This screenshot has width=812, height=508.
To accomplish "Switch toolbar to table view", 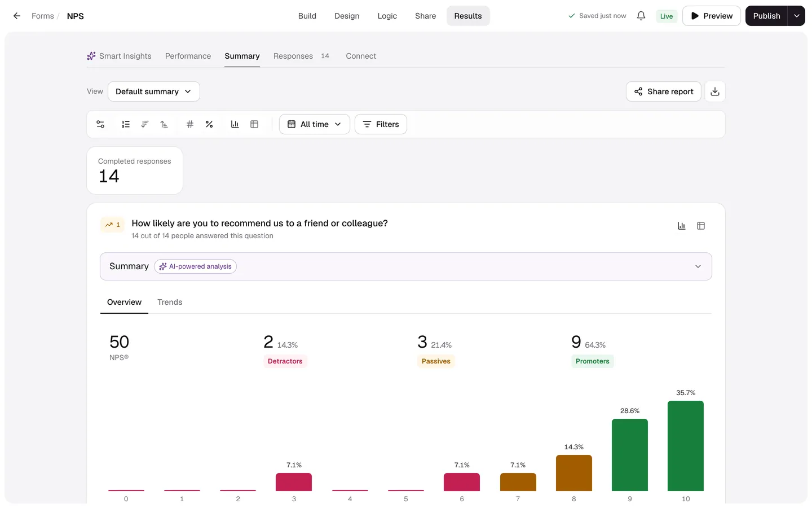I will coord(254,124).
